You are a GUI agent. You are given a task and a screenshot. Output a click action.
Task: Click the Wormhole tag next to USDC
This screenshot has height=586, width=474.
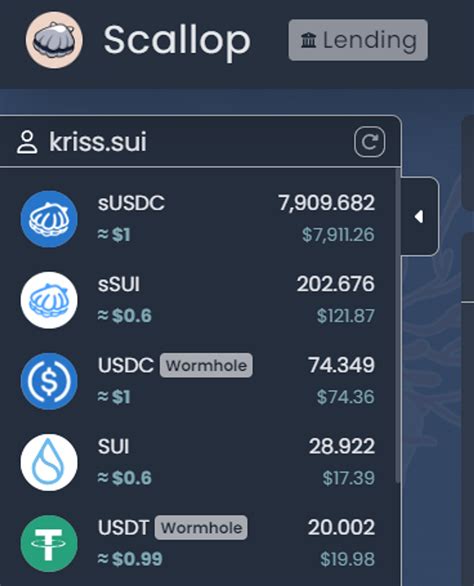pyautogui.click(x=206, y=365)
